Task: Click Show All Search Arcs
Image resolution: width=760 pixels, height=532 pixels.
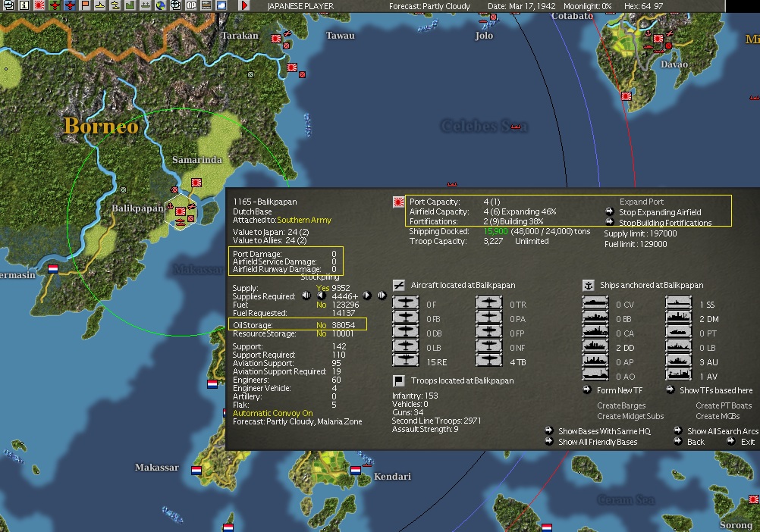Action: pyautogui.click(x=722, y=431)
